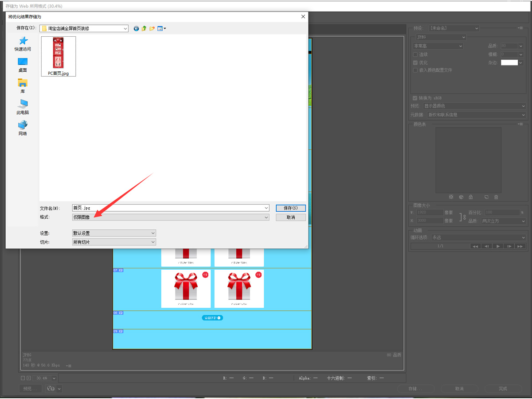Click 取消 button in save dialog

pos(290,217)
